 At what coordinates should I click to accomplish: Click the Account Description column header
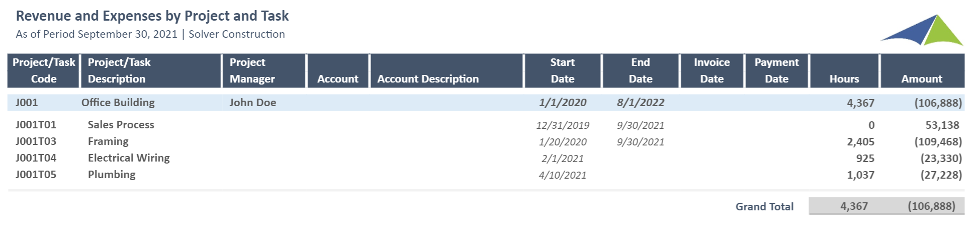point(447,70)
